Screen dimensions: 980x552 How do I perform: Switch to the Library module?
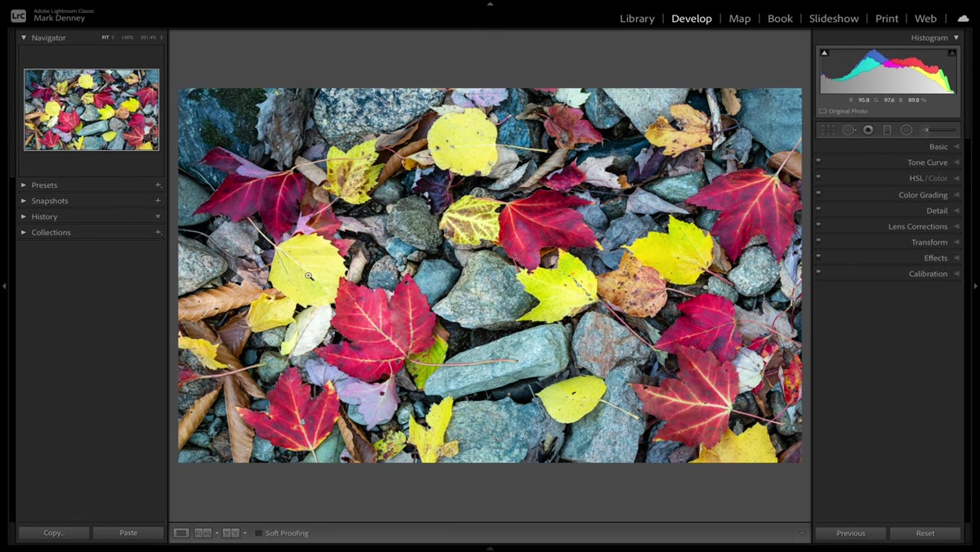click(637, 18)
